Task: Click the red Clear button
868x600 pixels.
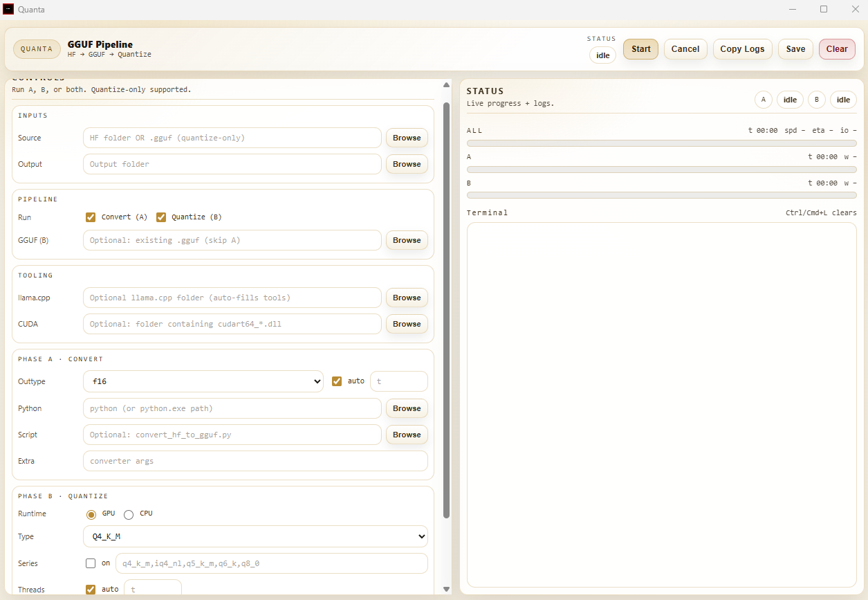Action: [837, 49]
